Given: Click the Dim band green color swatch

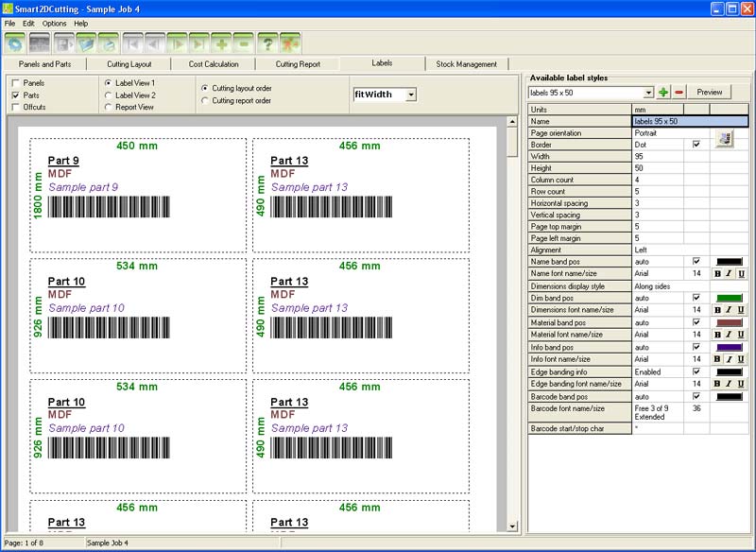Looking at the screenshot, I should [730, 299].
